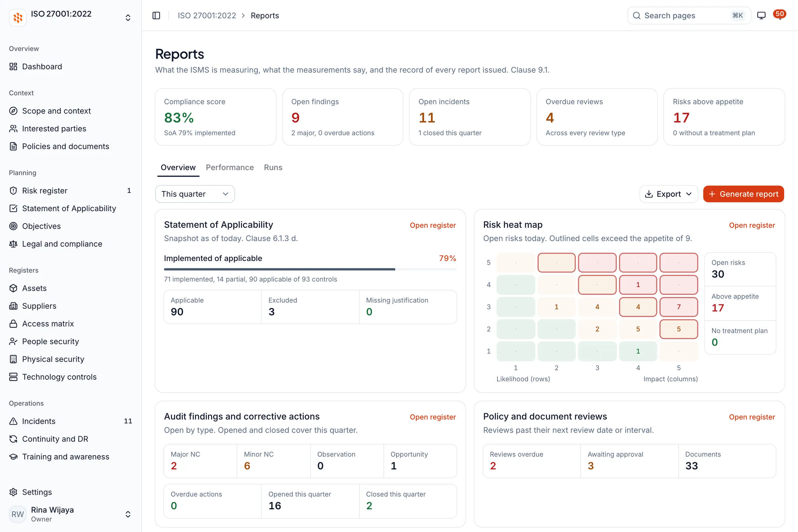Open People security page

pyautogui.click(x=70, y=341)
